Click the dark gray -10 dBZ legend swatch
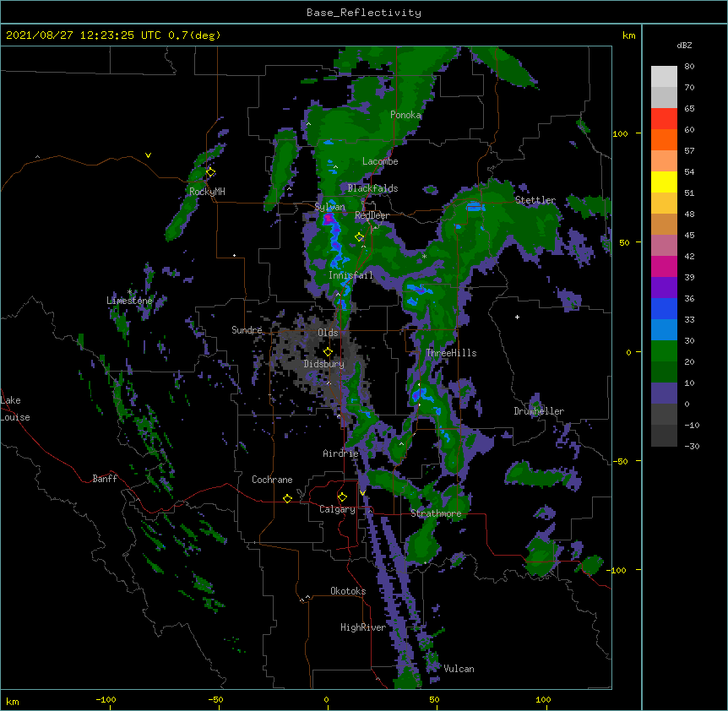The width and height of the screenshot is (728, 711). point(664,436)
